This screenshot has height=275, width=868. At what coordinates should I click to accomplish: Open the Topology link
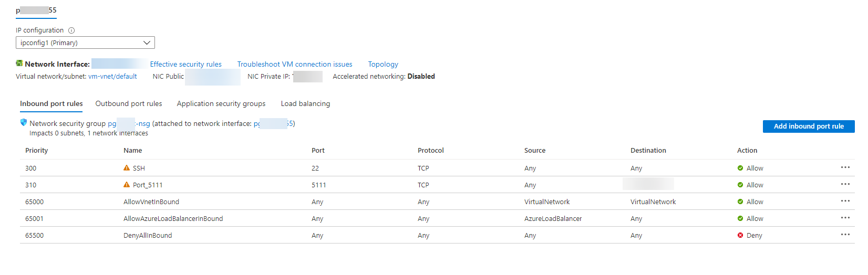coord(383,64)
